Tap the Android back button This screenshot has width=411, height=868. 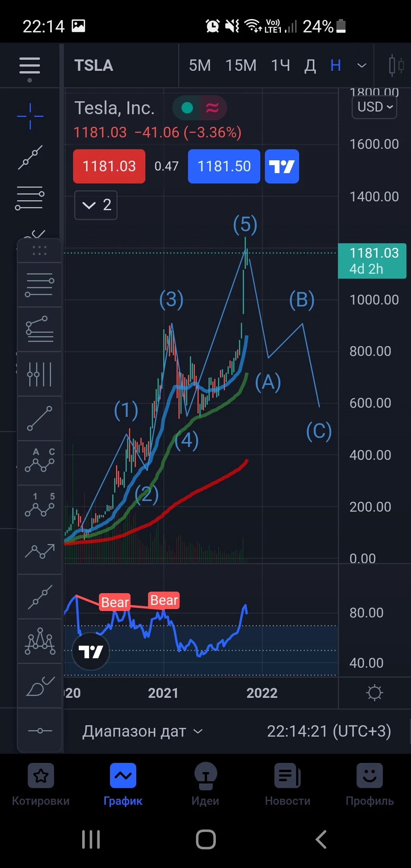(x=322, y=839)
